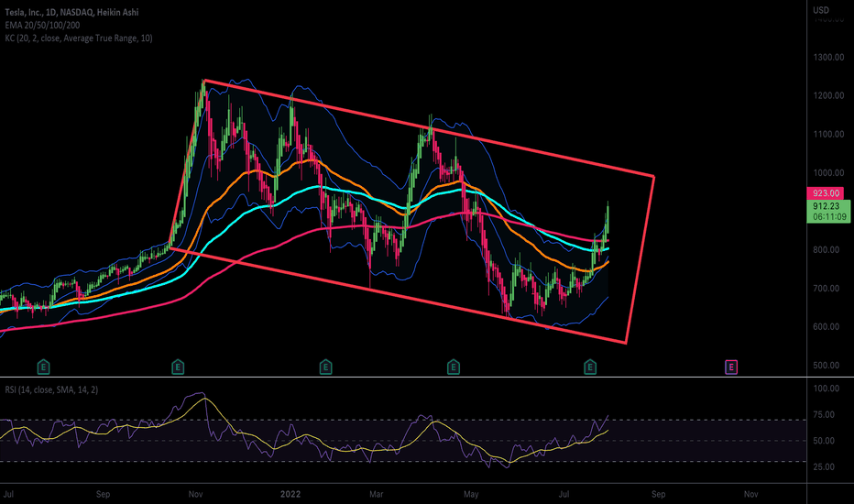Click the 600.00 price axis label

827,327
